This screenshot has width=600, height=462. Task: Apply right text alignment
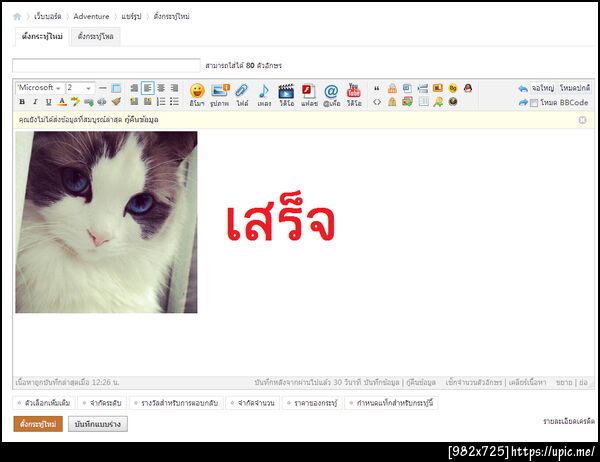coord(174,88)
